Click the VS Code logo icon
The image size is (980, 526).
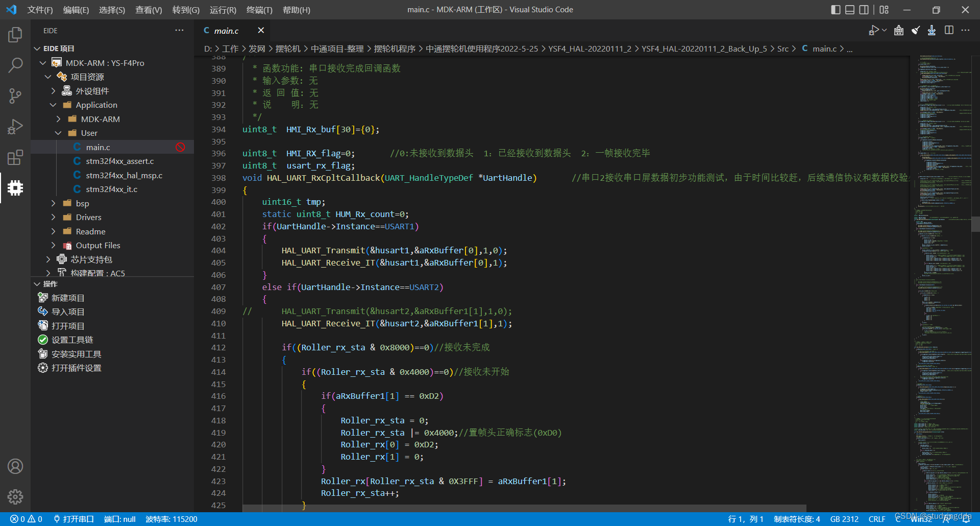(11, 10)
